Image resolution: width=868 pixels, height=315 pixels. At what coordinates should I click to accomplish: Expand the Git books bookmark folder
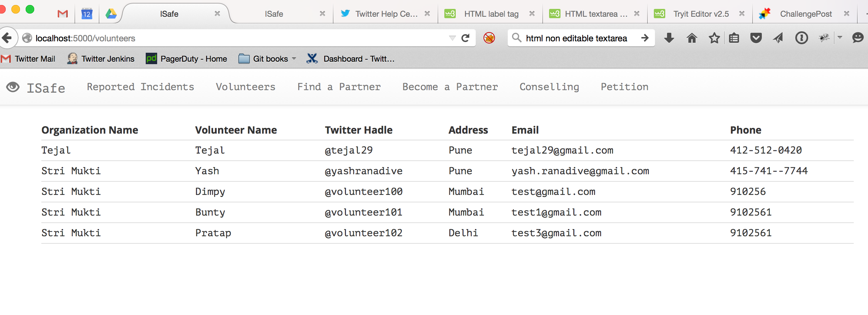click(267, 59)
